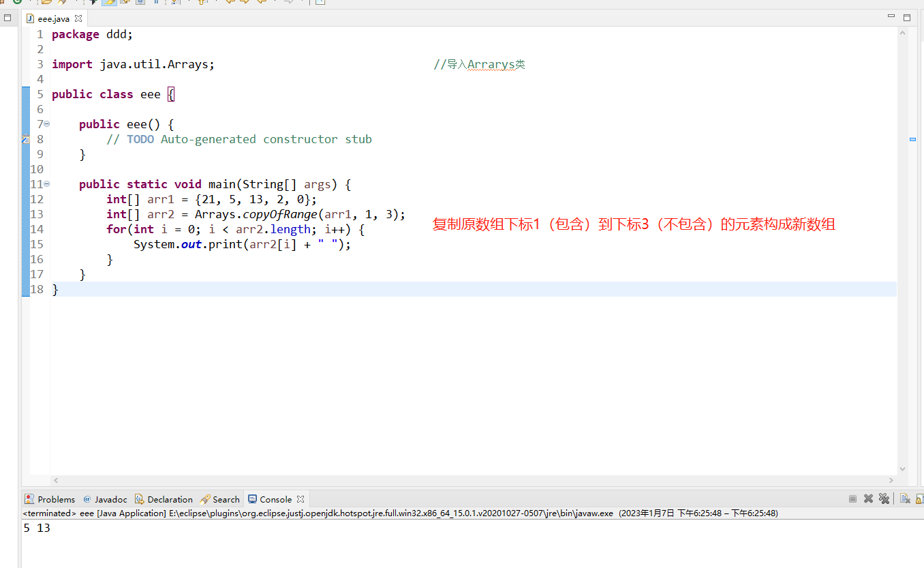This screenshot has width=924, height=568.
Task: Run the eee Java application
Action: (x=18, y=3)
